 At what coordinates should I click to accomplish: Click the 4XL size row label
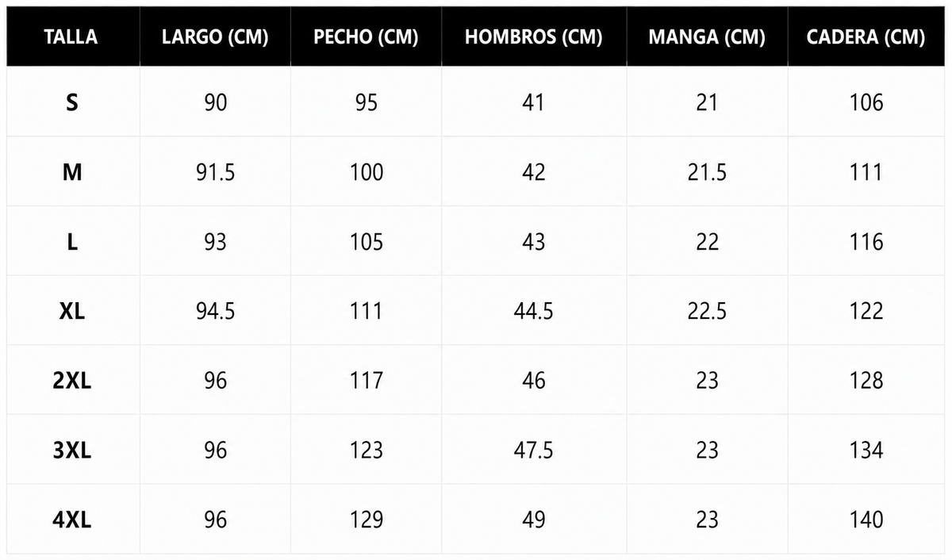72,520
